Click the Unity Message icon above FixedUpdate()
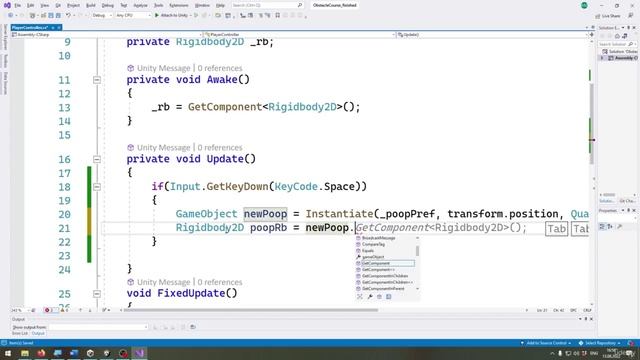 131,282
